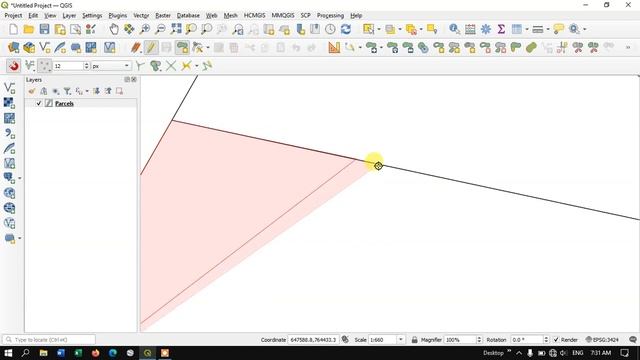
Task: Select the Identify Features tool
Action: pyautogui.click(x=454, y=29)
